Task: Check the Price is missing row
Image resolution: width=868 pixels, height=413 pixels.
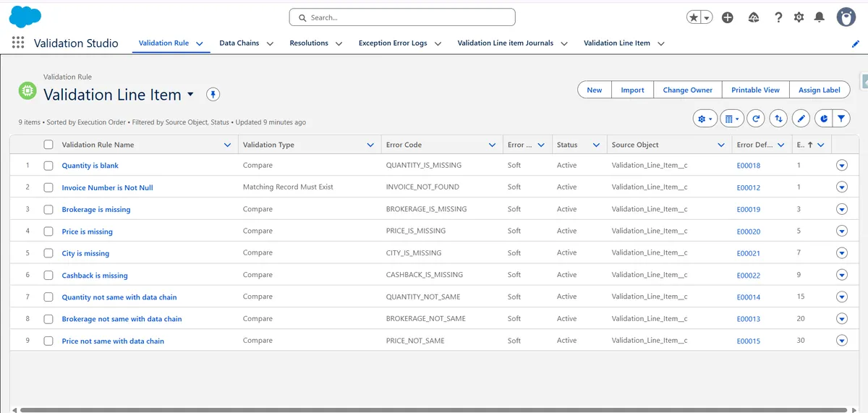Action: coord(48,231)
